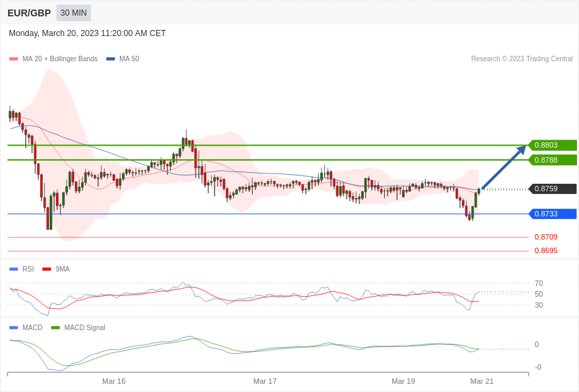
Task: Click the 0.8788 resistance price tag
Action: (x=552, y=160)
